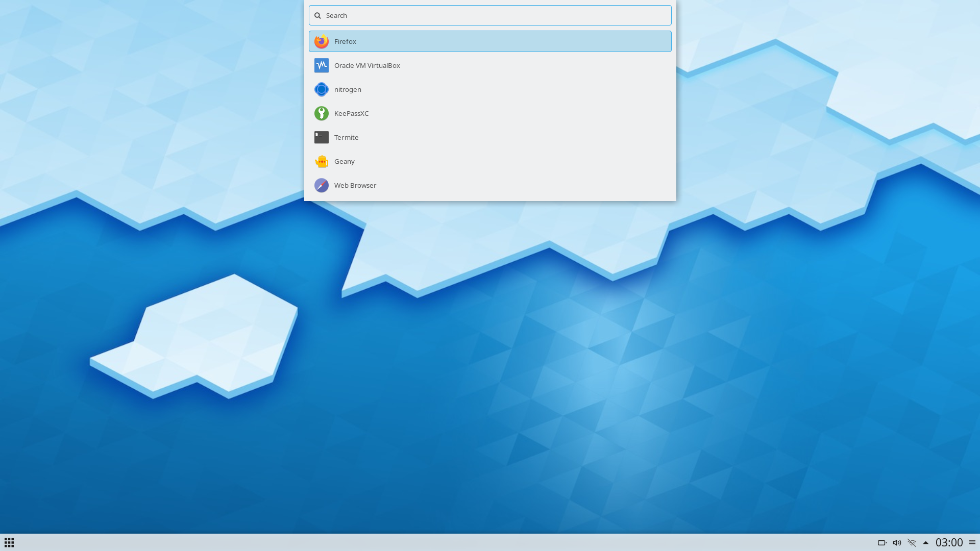Click the Geany teapot icon
The image size is (980, 551).
coord(321,161)
